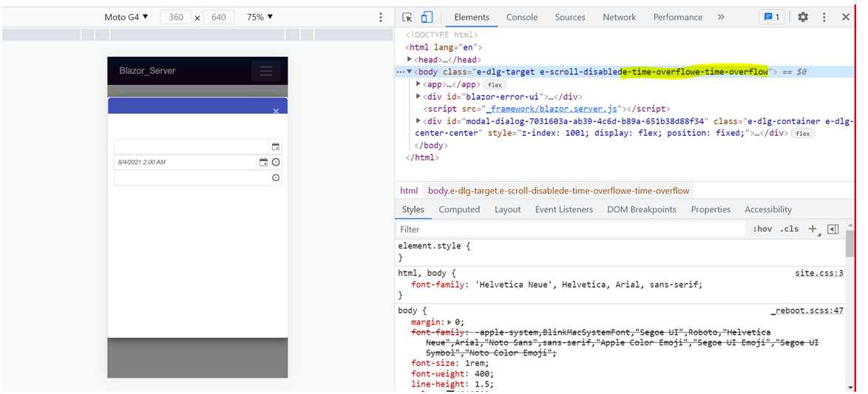868x394 pixels.
Task: Toggle .cls element classes panel
Action: 789,229
